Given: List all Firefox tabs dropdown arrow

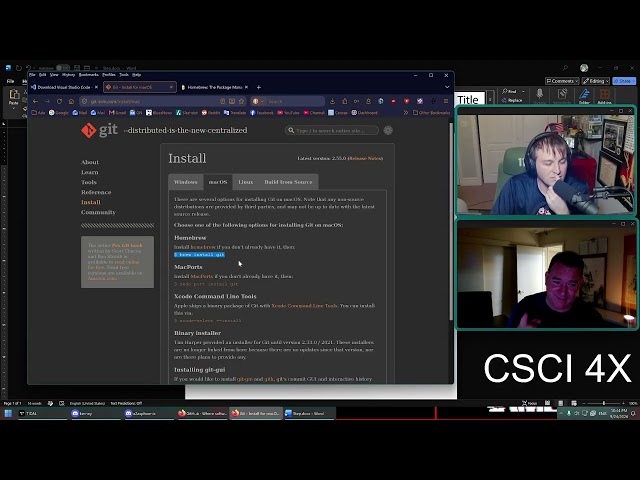Looking at the screenshot, I should (x=447, y=87).
